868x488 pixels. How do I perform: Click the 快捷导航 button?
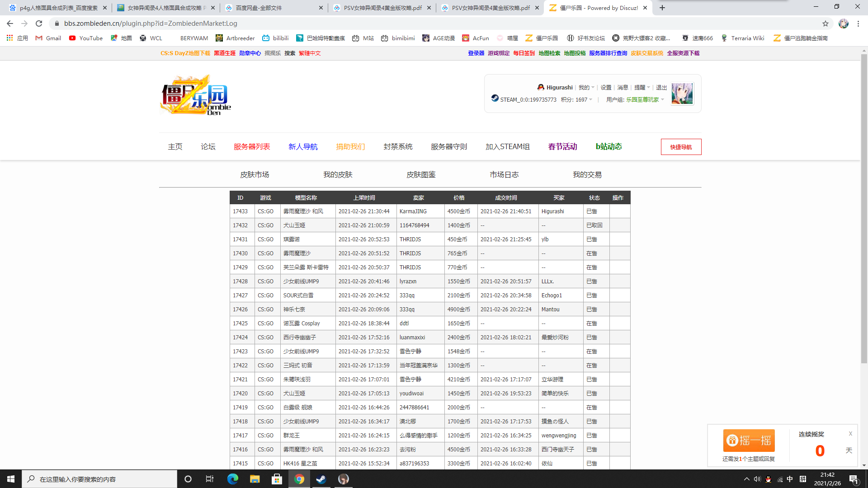[x=681, y=147]
